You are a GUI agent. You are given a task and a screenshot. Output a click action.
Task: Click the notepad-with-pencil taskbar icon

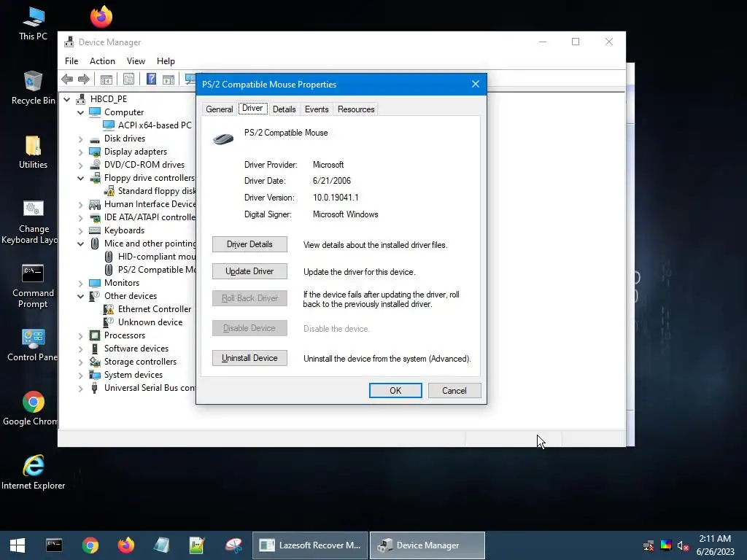197,545
